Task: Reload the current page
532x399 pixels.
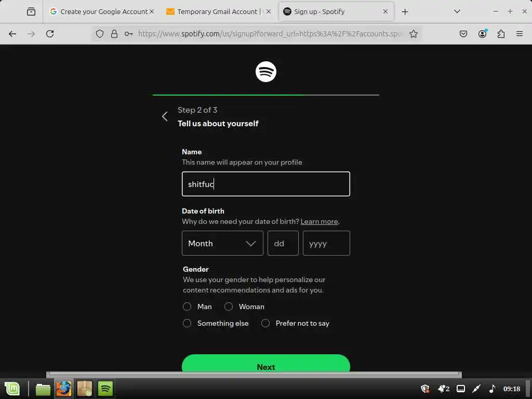Action: click(x=50, y=34)
